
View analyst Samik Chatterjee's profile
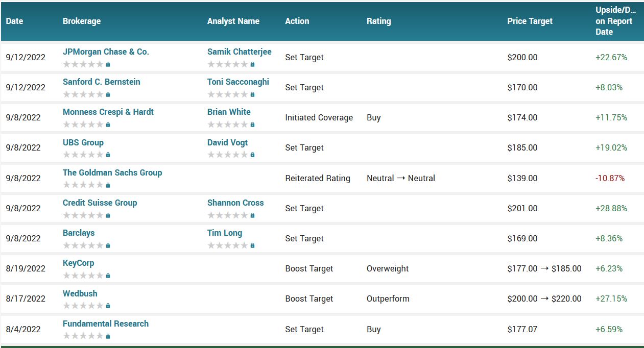239,52
